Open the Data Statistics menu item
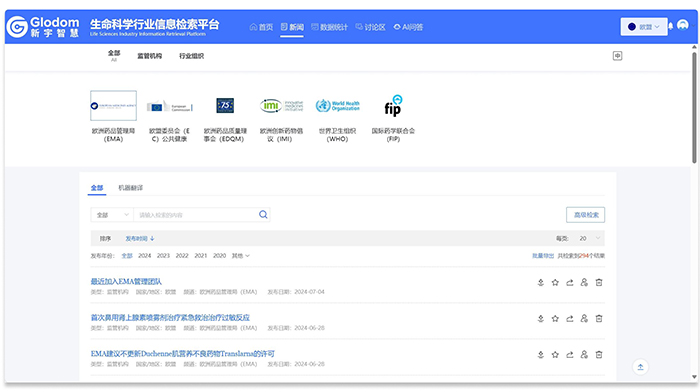The width and height of the screenshot is (700, 392). pyautogui.click(x=329, y=27)
